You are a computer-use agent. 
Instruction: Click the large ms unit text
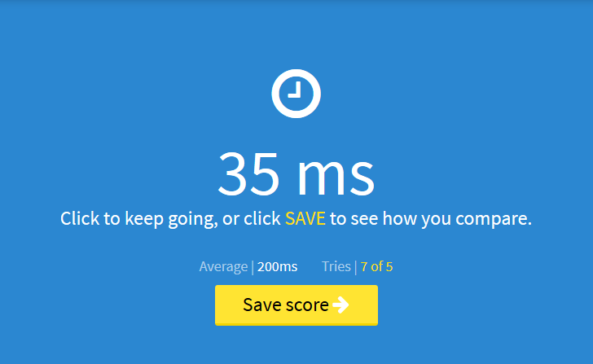pos(336,177)
